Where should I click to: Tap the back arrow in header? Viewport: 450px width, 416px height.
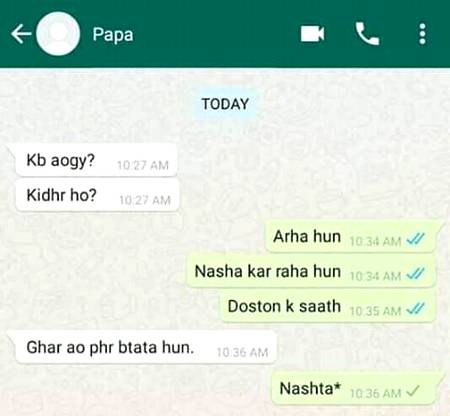[21, 34]
